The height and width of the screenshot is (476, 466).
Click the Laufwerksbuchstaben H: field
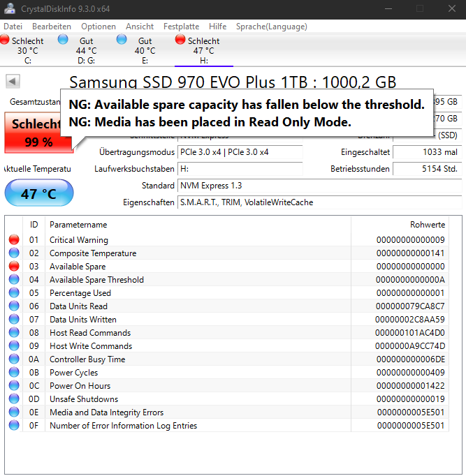[x=240, y=169]
